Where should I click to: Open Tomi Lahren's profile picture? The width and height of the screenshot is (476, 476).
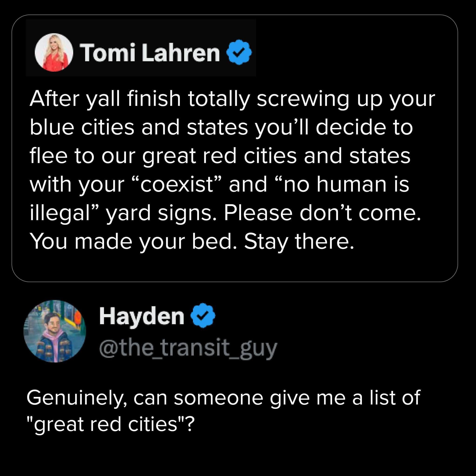(x=54, y=53)
